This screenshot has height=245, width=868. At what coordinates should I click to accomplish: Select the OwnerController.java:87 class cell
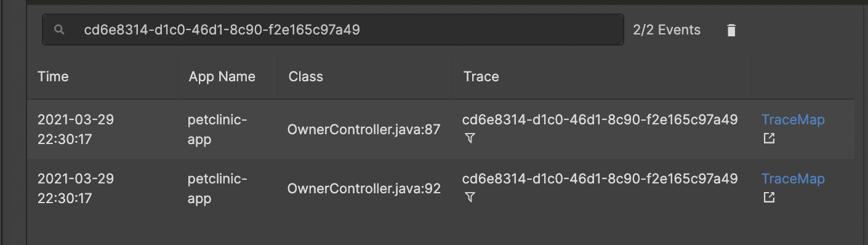tap(364, 130)
